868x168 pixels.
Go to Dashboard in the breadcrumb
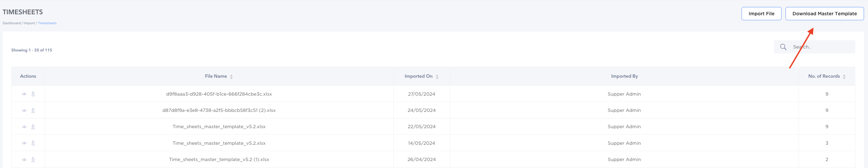11,23
